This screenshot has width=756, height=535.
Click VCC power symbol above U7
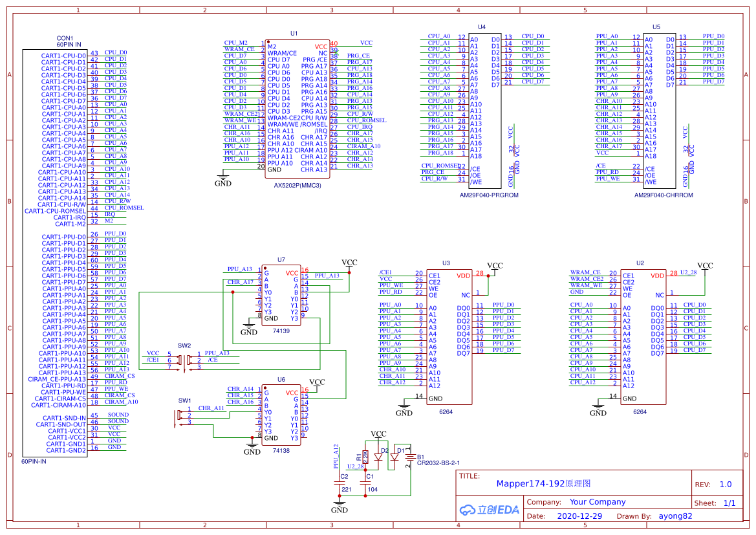tap(349, 263)
